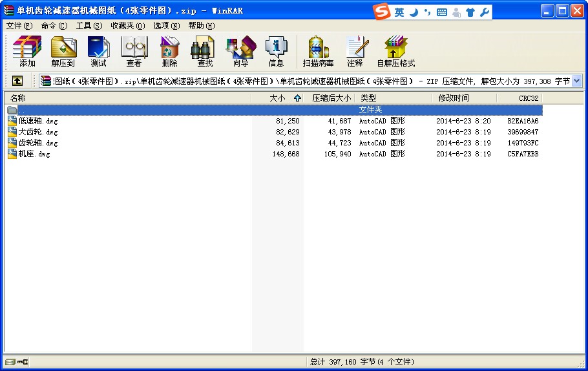Open the 收藏夹(O) menu

[x=128, y=25]
